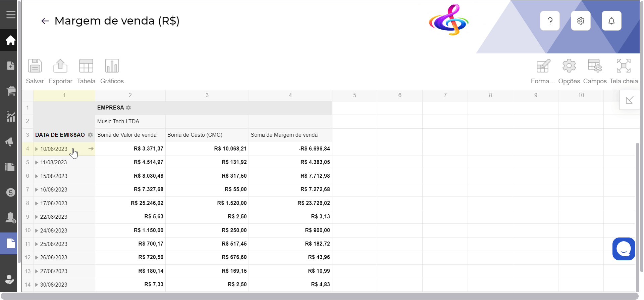Open the notifications bell

[x=611, y=21]
